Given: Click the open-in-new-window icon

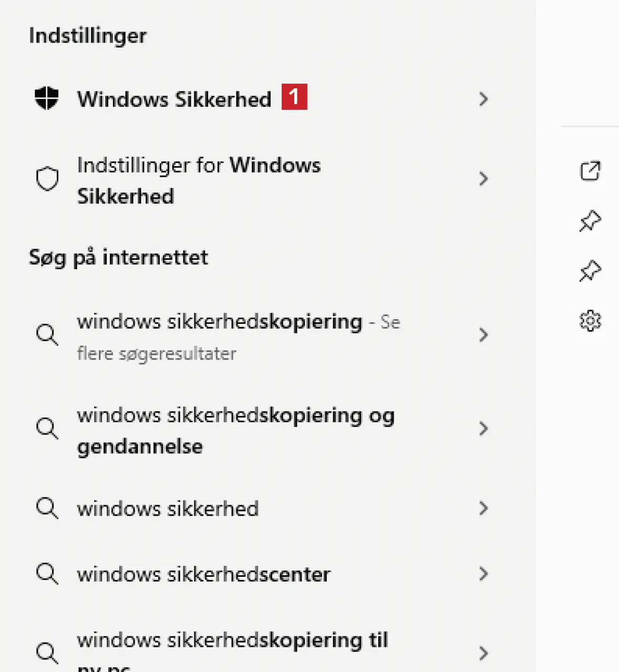Looking at the screenshot, I should coord(590,171).
